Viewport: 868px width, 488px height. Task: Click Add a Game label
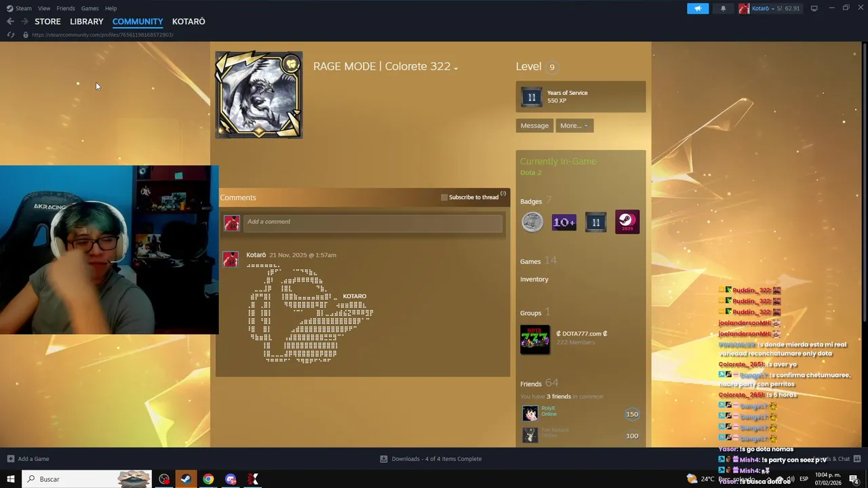33,459
